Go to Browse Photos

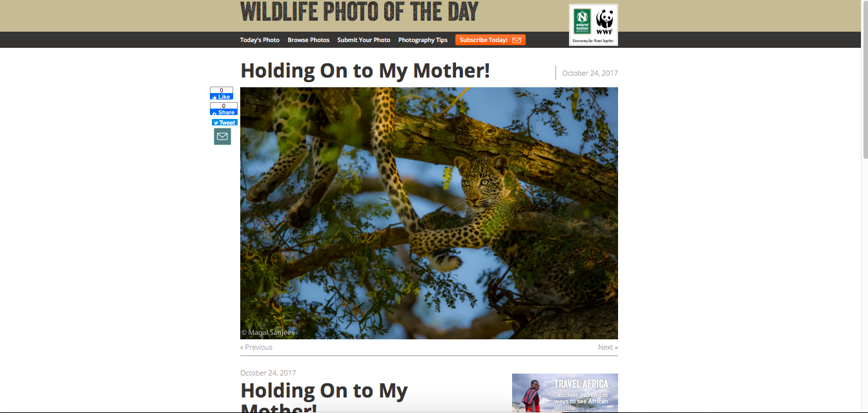coord(308,40)
